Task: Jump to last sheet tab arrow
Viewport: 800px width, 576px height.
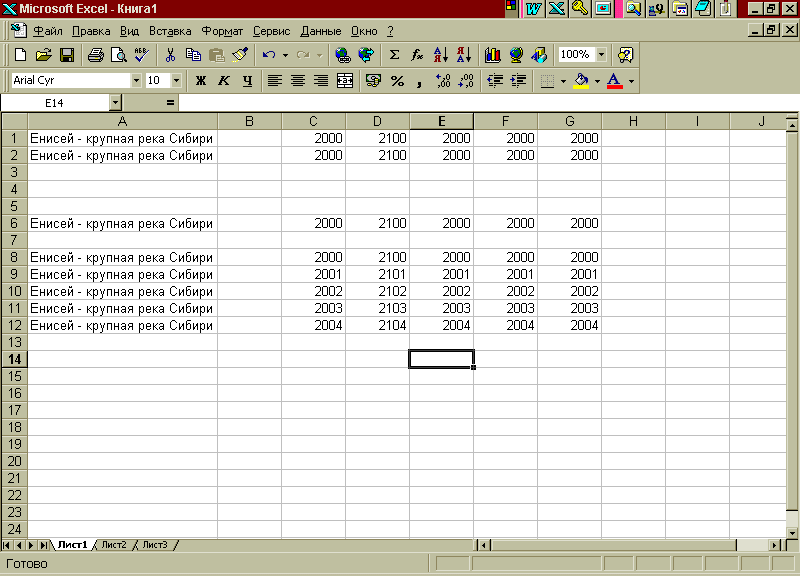Action: (44, 545)
